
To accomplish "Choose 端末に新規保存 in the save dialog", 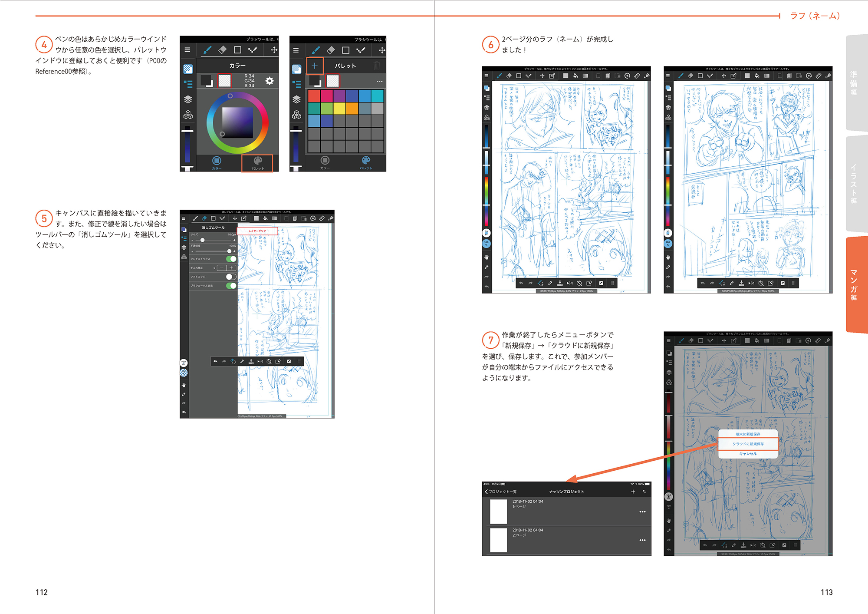I will (x=748, y=434).
